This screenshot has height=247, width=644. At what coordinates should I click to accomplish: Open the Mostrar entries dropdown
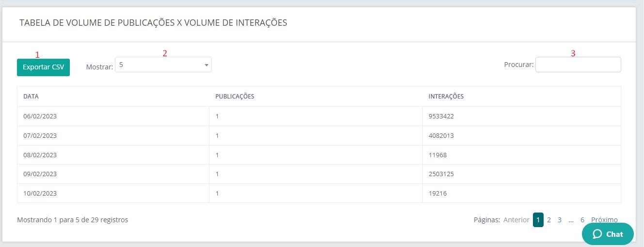pyautogui.click(x=162, y=65)
